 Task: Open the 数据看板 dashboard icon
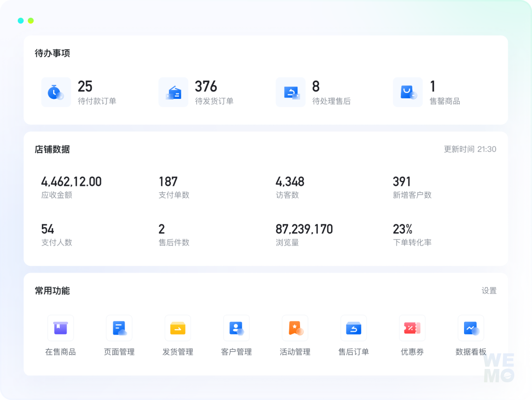[x=471, y=328]
